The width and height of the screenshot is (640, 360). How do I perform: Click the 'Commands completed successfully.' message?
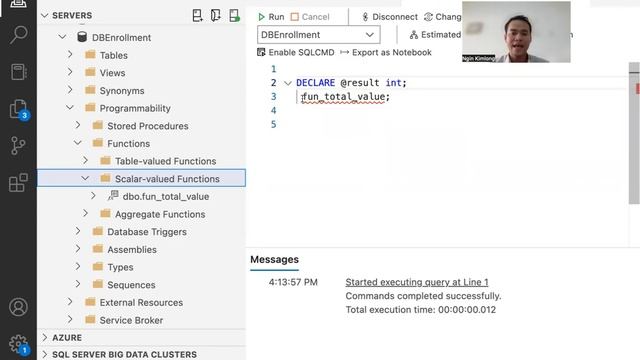tap(423, 296)
